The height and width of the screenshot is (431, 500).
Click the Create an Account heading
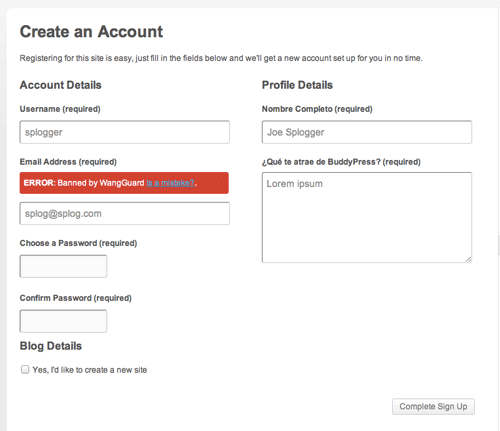pos(91,32)
